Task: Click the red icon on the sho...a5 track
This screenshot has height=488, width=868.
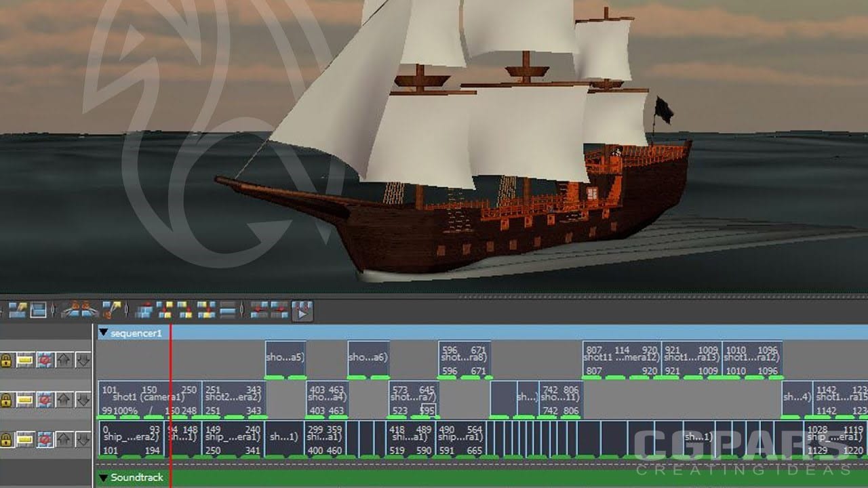Action: click(45, 360)
